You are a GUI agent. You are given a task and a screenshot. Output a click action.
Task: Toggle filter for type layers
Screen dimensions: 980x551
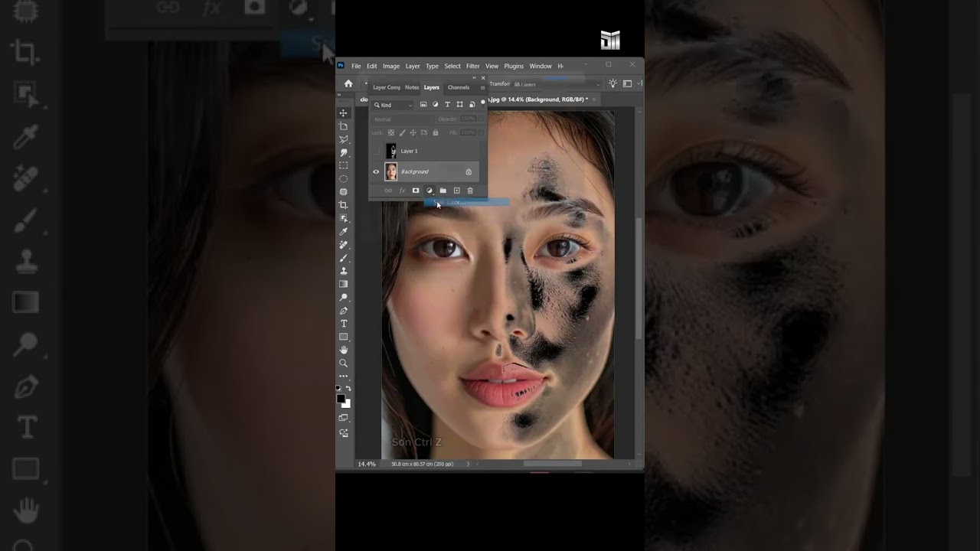pos(447,105)
